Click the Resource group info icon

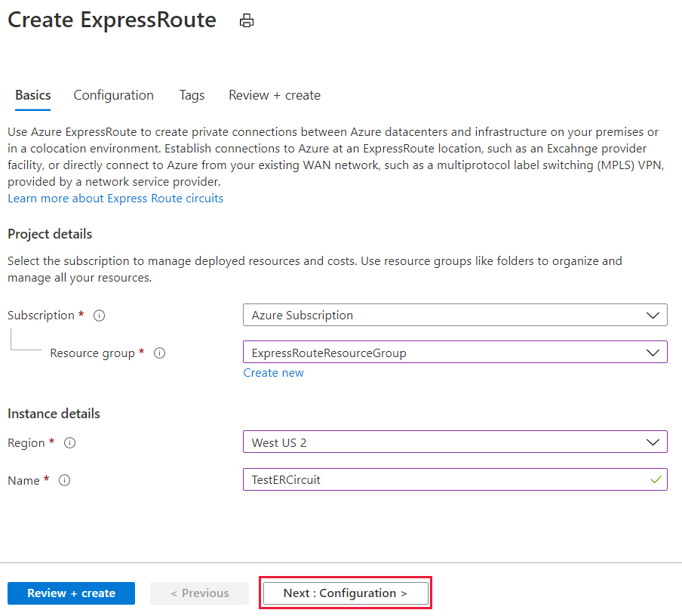tap(159, 353)
